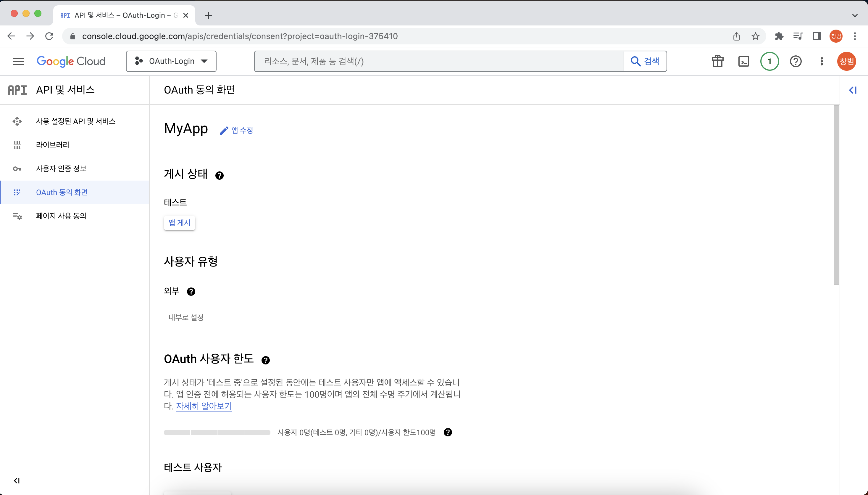Open the 자세히 알아보기 link
Screen dimensions: 868x495
click(204, 406)
